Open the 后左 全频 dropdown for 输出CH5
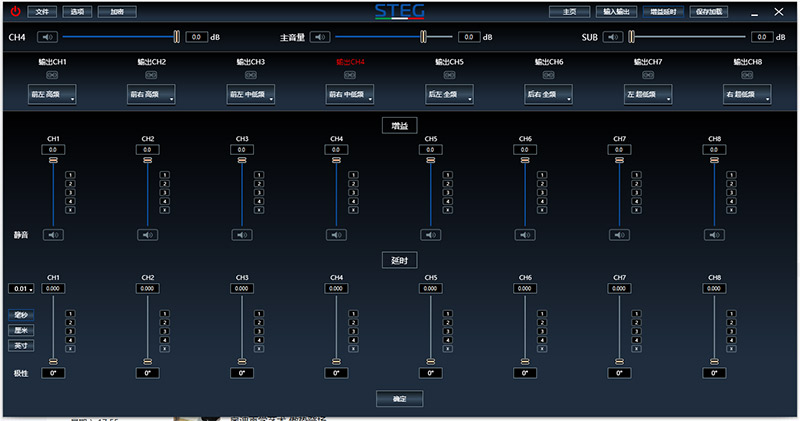Viewport: 800px width, 421px height. [449, 94]
